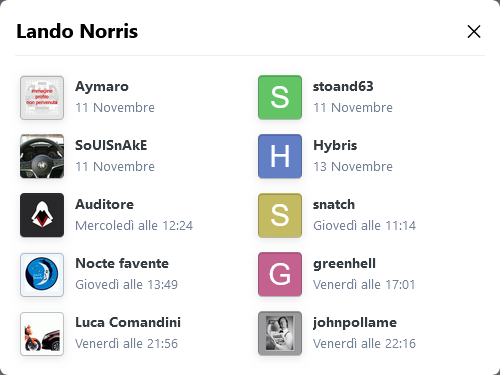Visit the stoand63 username link
500x375 pixels.
tap(343, 86)
